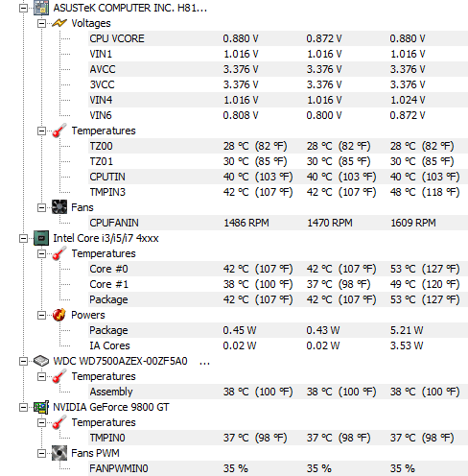This screenshot has width=468, height=476.
Task: Collapse the Voltages section
Action: click(41, 23)
